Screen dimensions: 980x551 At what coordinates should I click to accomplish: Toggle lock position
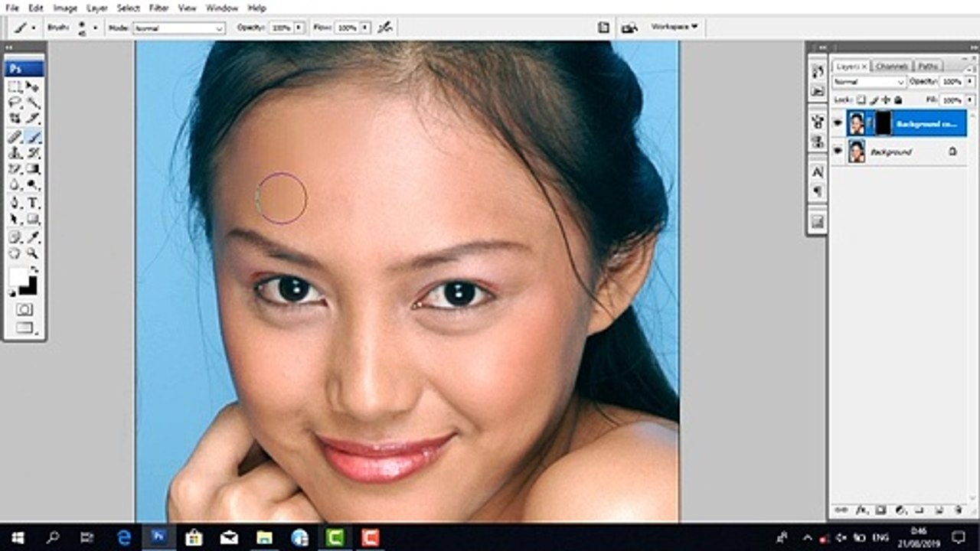[886, 99]
